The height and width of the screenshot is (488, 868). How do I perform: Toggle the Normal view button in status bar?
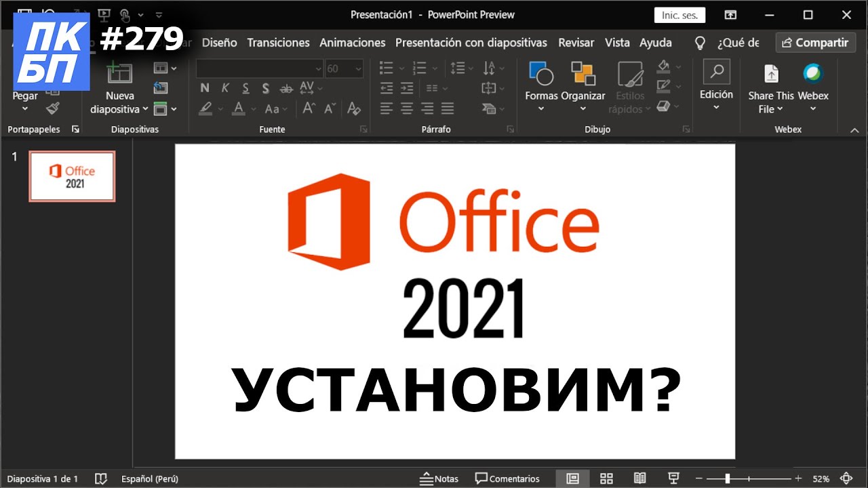pos(573,479)
